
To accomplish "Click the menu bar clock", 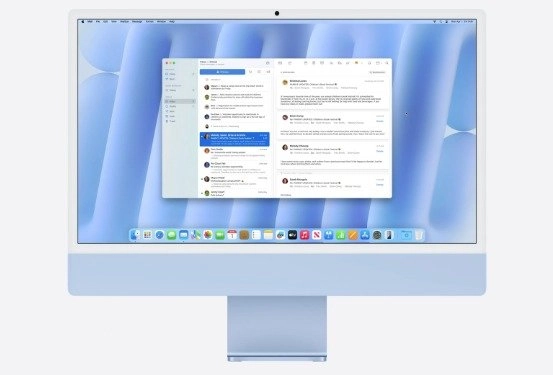I will pos(462,22).
